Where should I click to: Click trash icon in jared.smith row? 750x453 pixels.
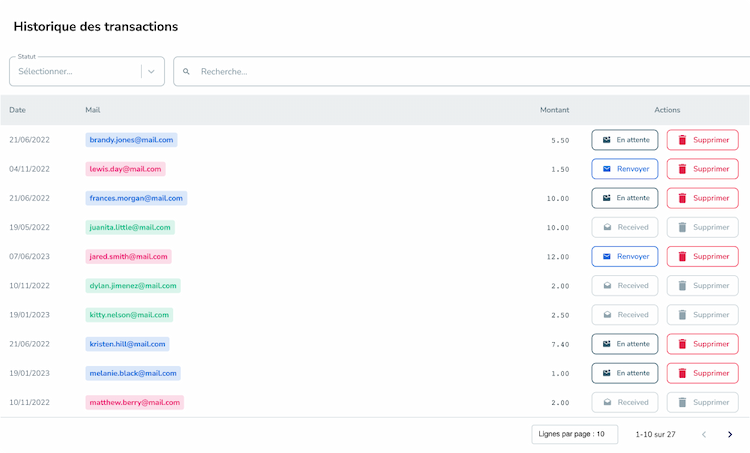click(682, 257)
